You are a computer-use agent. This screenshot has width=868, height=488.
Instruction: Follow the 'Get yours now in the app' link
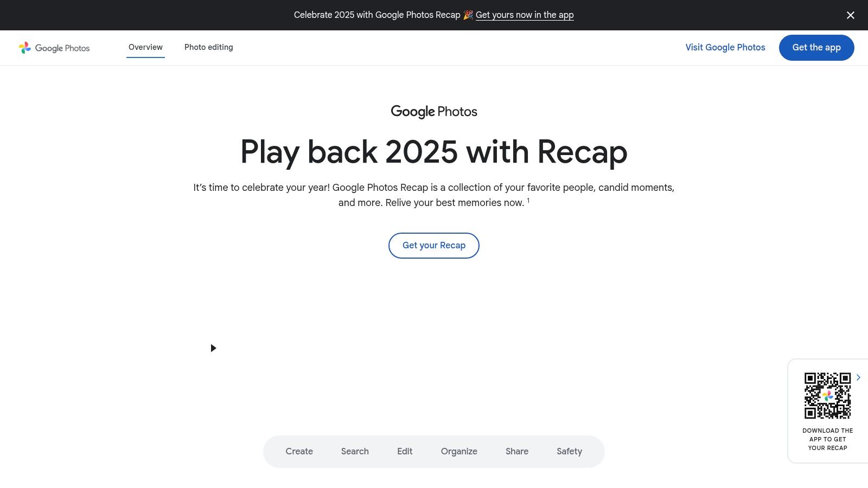click(524, 15)
